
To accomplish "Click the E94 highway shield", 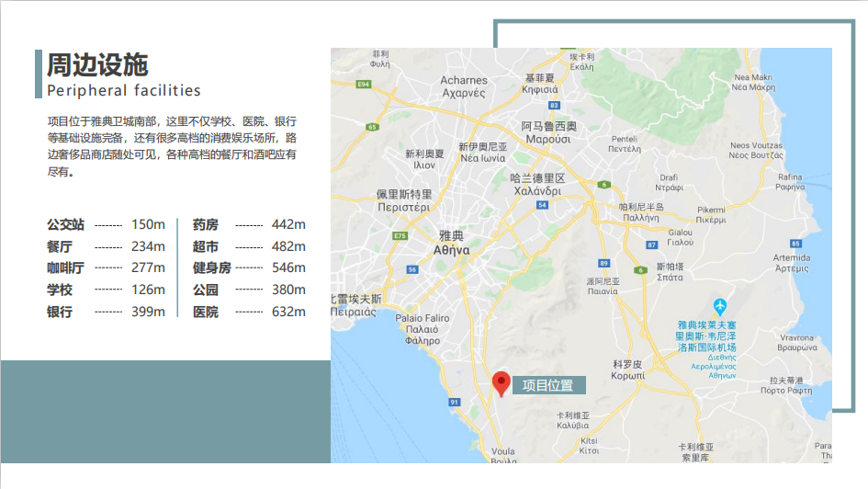I will (x=364, y=84).
